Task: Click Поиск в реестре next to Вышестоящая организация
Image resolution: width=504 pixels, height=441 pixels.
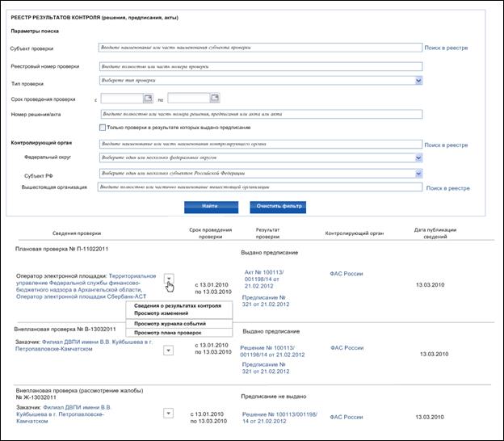Action: [x=447, y=188]
